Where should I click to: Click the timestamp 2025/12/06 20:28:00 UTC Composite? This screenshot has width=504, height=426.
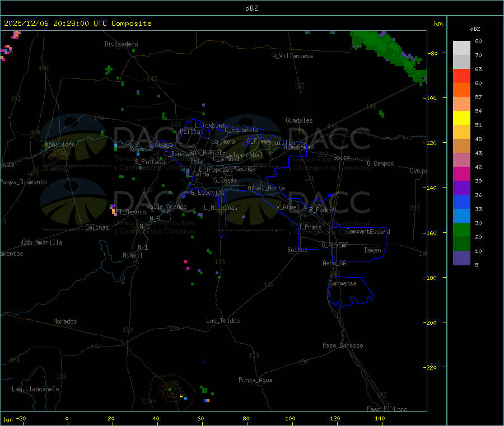(x=77, y=24)
